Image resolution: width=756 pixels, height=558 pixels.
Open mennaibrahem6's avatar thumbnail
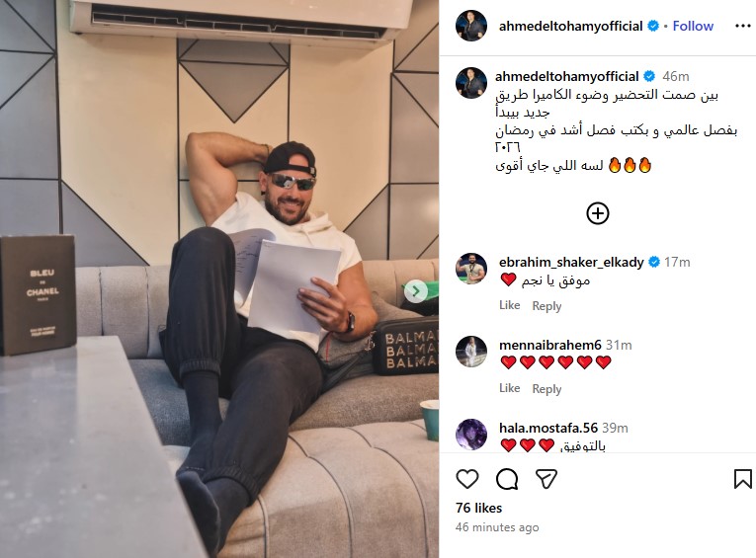point(471,352)
